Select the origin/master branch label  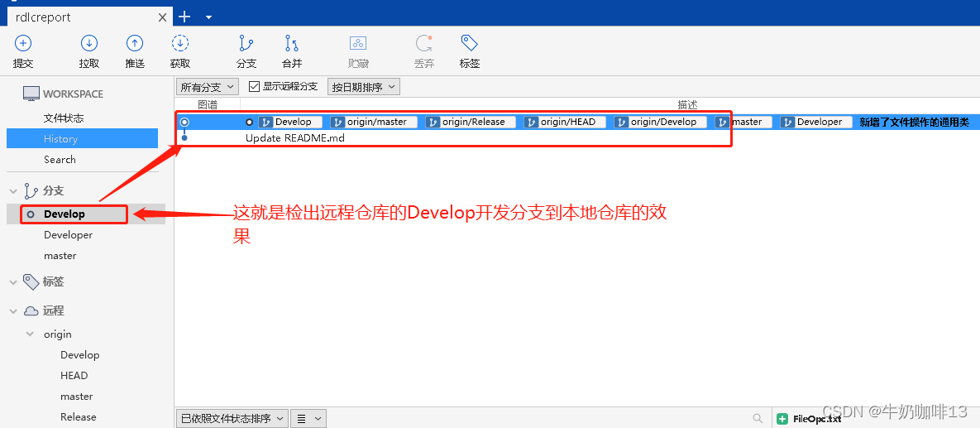[374, 122]
